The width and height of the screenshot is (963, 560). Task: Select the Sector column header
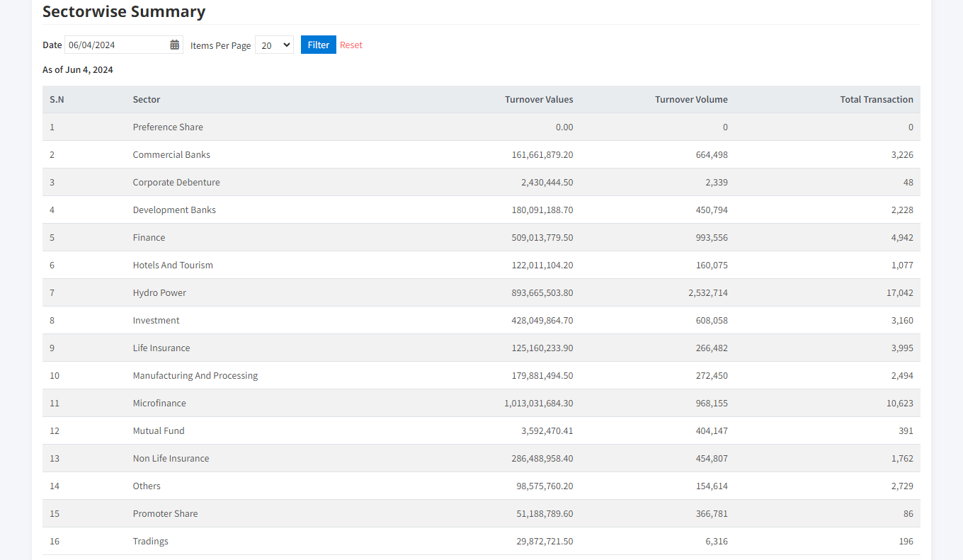(x=147, y=100)
